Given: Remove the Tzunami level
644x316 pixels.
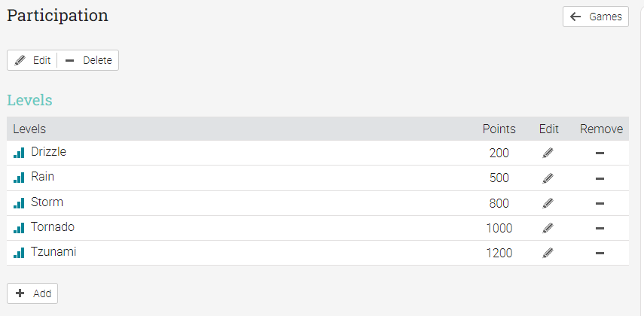Looking at the screenshot, I should 600,253.
